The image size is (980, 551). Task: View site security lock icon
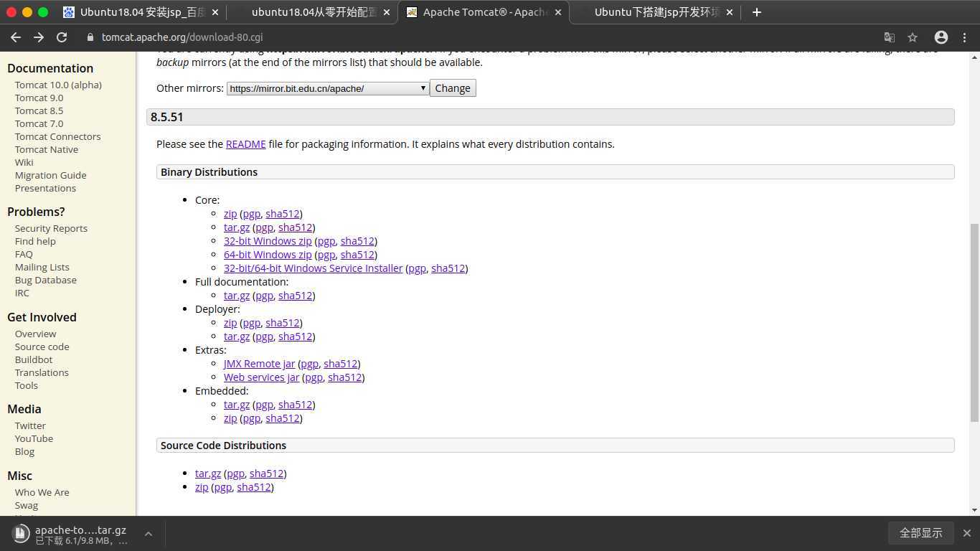90,37
